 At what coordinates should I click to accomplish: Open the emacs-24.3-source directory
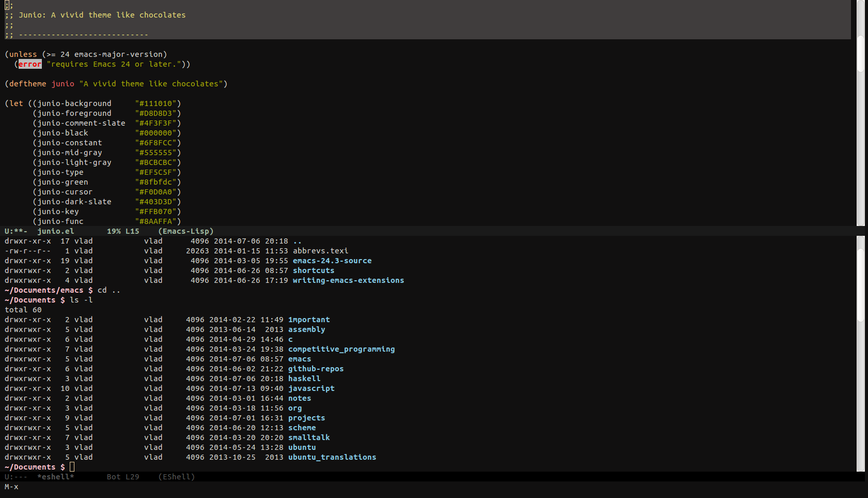click(332, 261)
